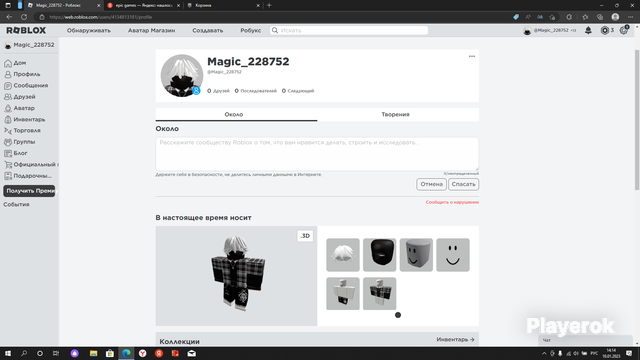Open События link in sidebar
Screen dimensions: 640x360
(16, 204)
